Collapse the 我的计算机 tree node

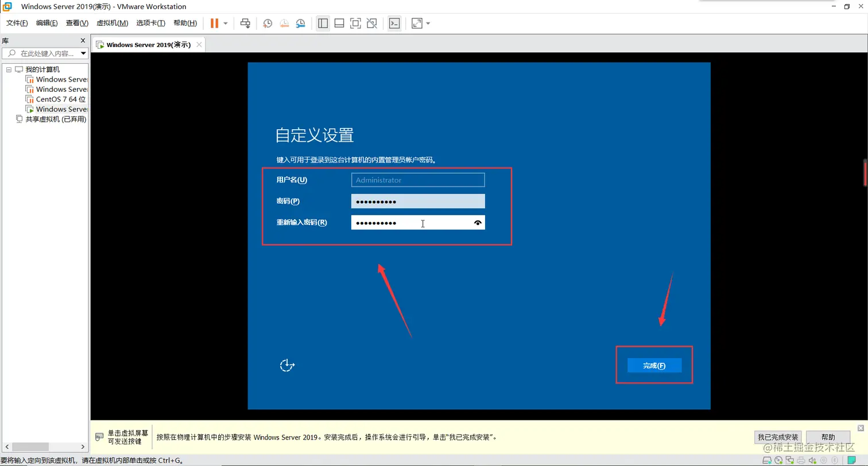[x=9, y=69]
